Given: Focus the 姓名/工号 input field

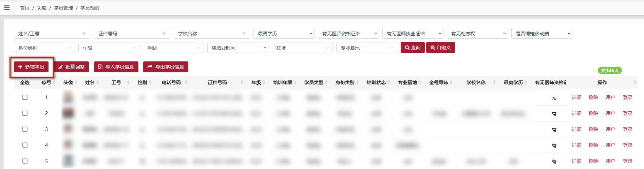Looking at the screenshot, I should click(x=52, y=33).
